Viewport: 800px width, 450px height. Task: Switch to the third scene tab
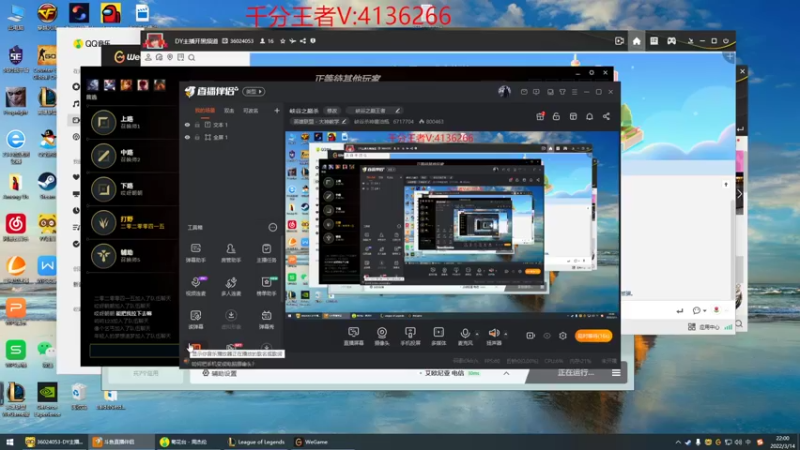(251, 111)
